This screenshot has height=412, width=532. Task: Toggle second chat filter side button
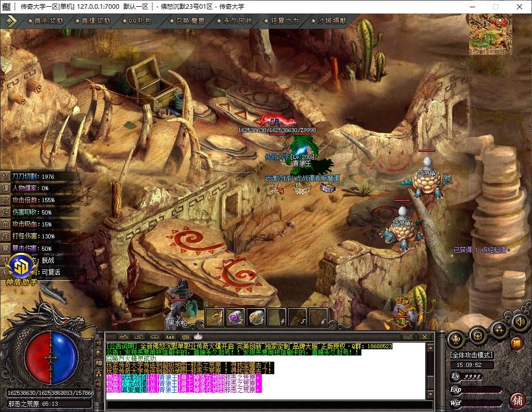pyautogui.click(x=99, y=353)
